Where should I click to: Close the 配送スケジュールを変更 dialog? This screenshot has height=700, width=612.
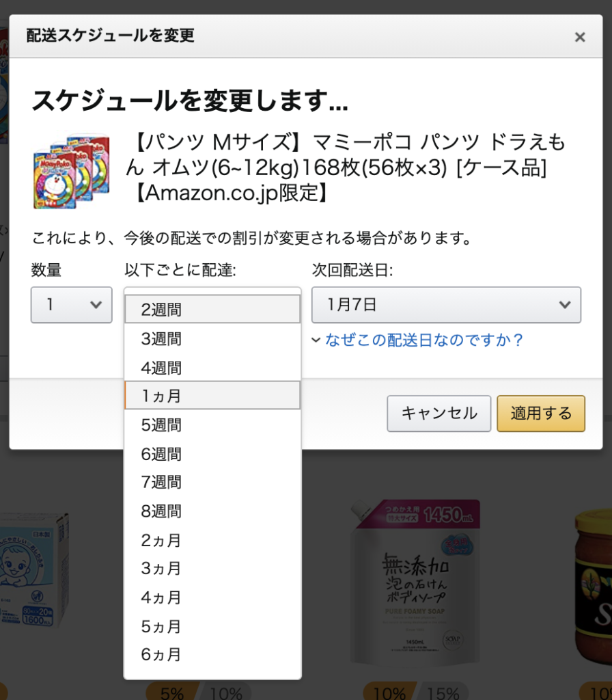[579, 37]
